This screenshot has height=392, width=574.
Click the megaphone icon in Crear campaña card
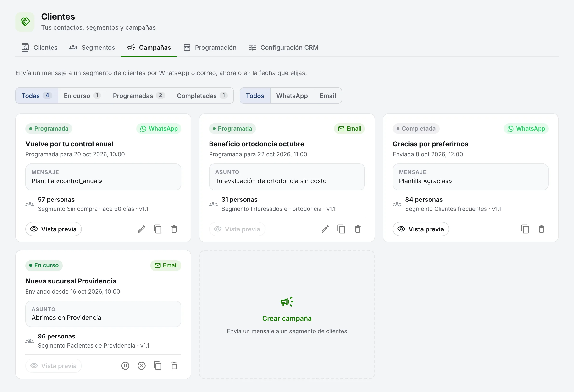click(287, 302)
